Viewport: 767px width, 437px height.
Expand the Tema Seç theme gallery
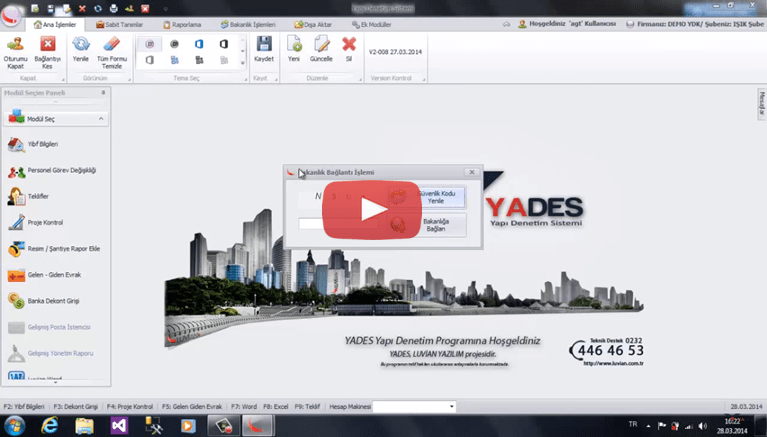[x=242, y=64]
